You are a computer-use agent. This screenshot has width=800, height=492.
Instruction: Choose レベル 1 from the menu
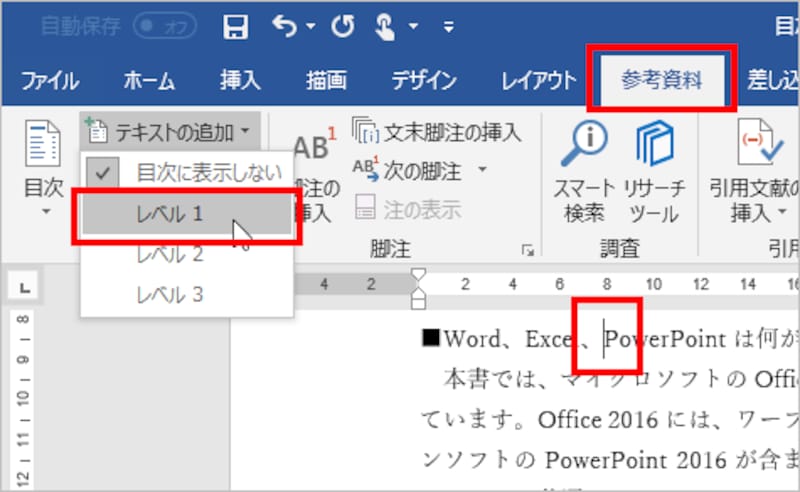click(187, 214)
